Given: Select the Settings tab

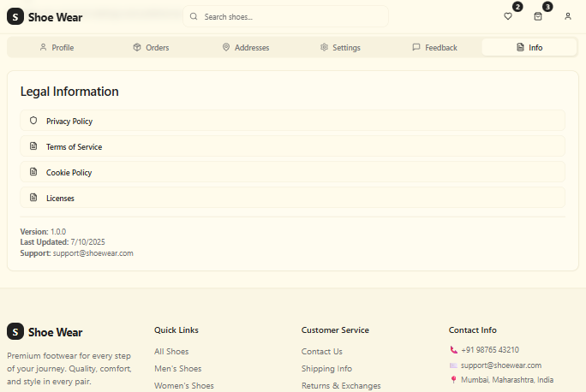Looking at the screenshot, I should click(x=340, y=47).
